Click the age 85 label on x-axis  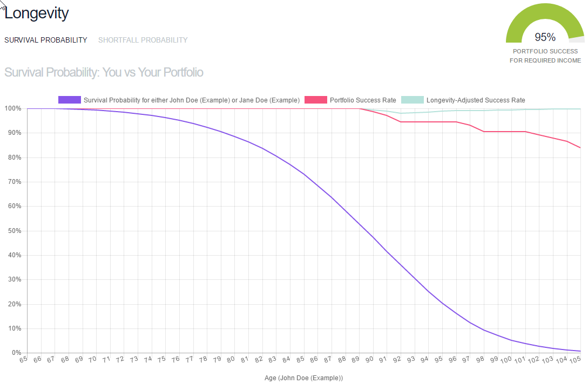299,359
